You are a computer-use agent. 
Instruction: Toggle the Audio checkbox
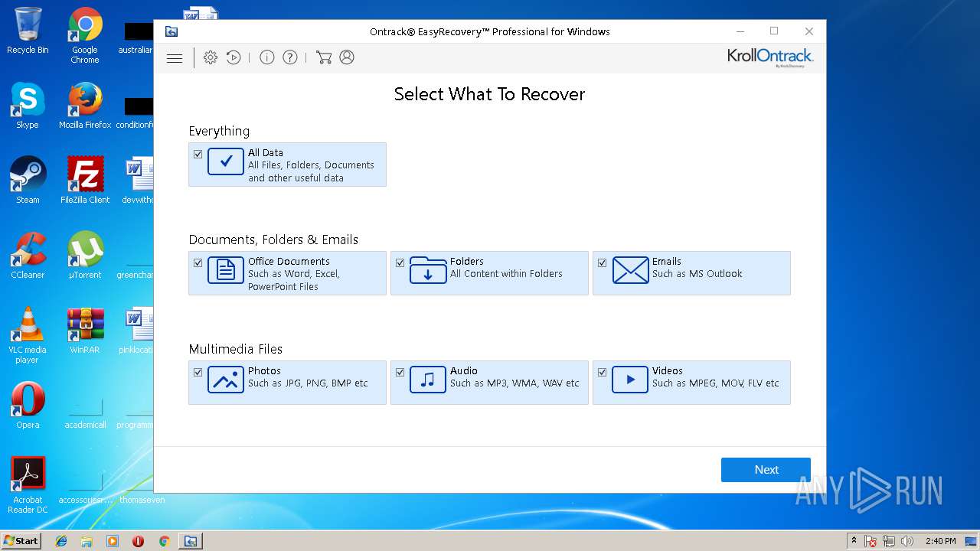(x=400, y=372)
